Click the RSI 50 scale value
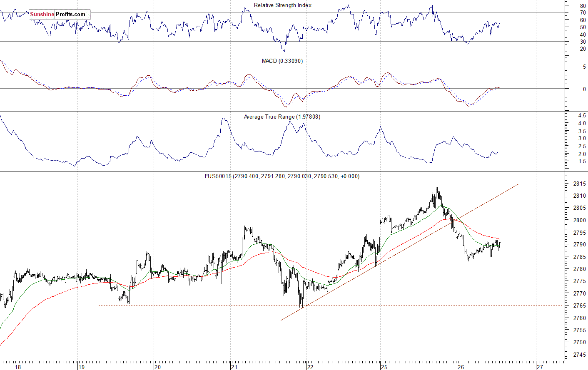 [x=583, y=27]
